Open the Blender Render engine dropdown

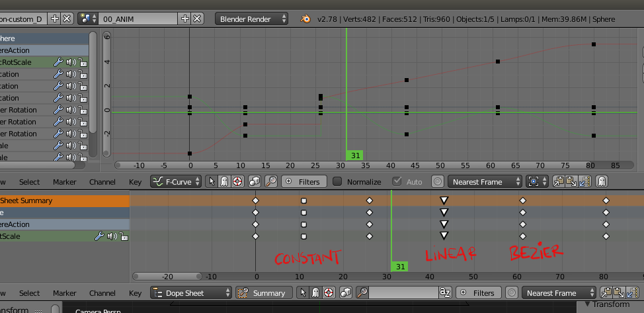(x=251, y=19)
